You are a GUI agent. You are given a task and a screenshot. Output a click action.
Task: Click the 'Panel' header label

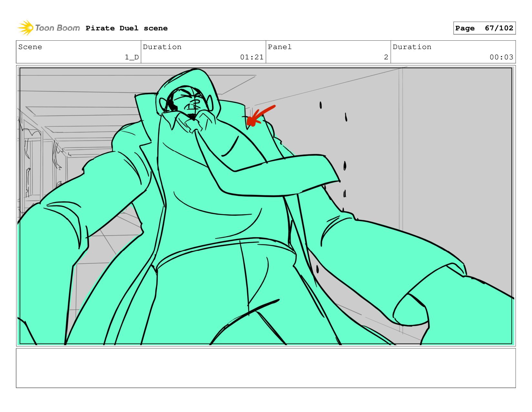[280, 47]
